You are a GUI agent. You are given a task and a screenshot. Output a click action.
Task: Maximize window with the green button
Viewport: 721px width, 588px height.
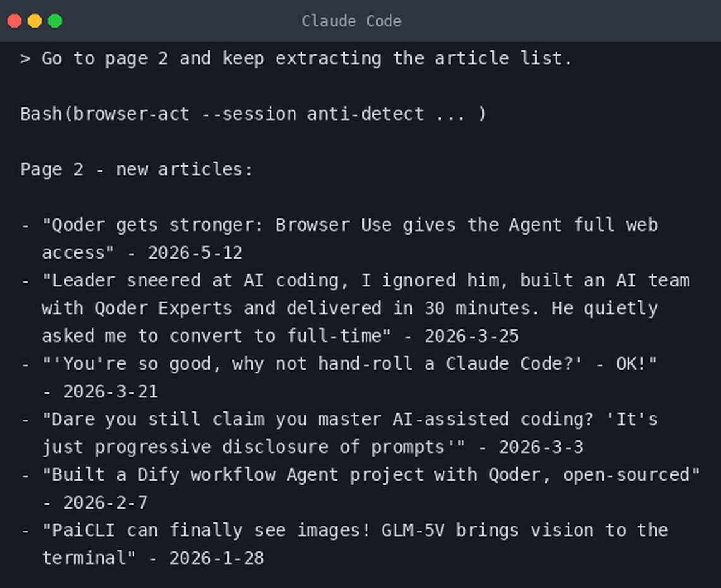(55, 21)
